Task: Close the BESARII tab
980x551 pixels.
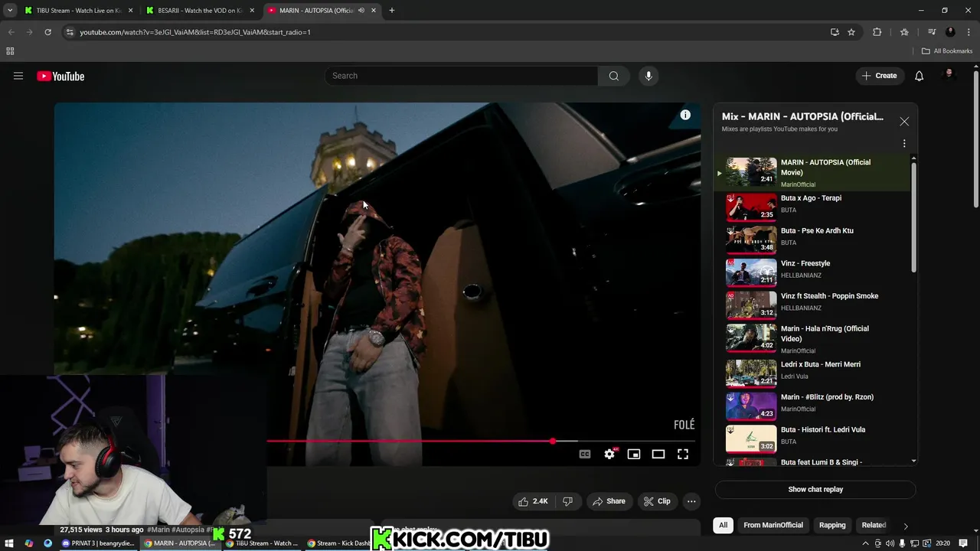Action: [252, 11]
